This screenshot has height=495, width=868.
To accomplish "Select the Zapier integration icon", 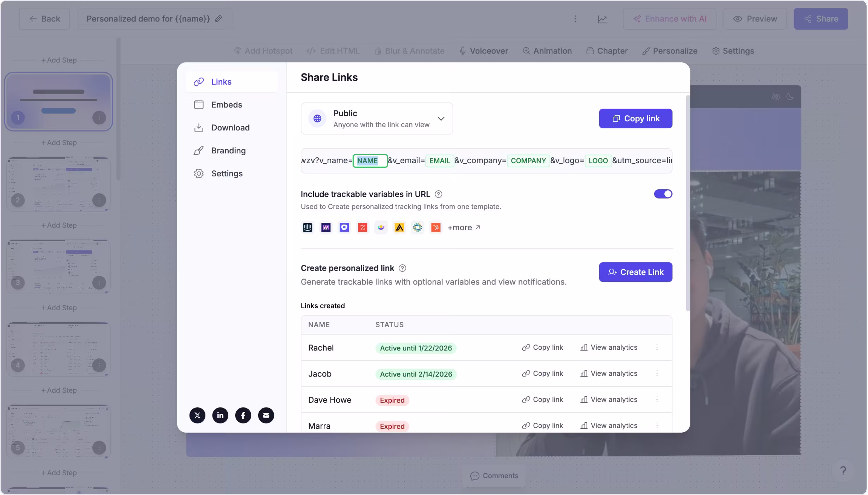I will tap(362, 227).
